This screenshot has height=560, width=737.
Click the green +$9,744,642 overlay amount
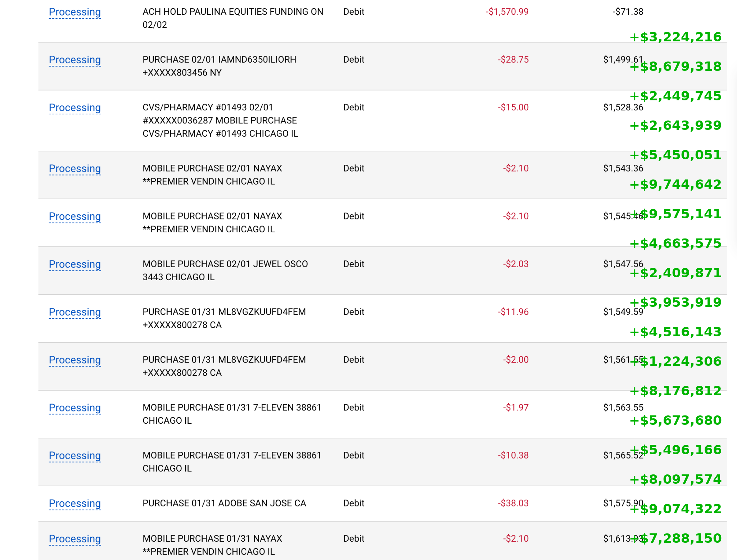(x=675, y=185)
